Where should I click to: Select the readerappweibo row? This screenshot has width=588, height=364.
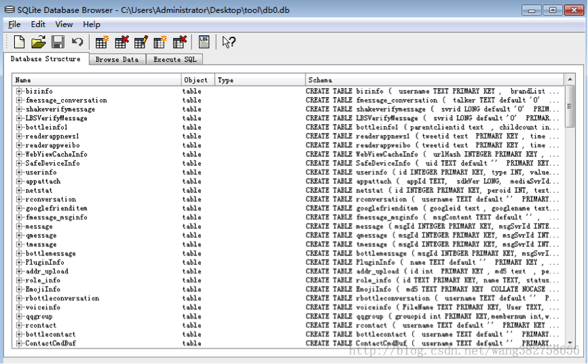[288, 145]
